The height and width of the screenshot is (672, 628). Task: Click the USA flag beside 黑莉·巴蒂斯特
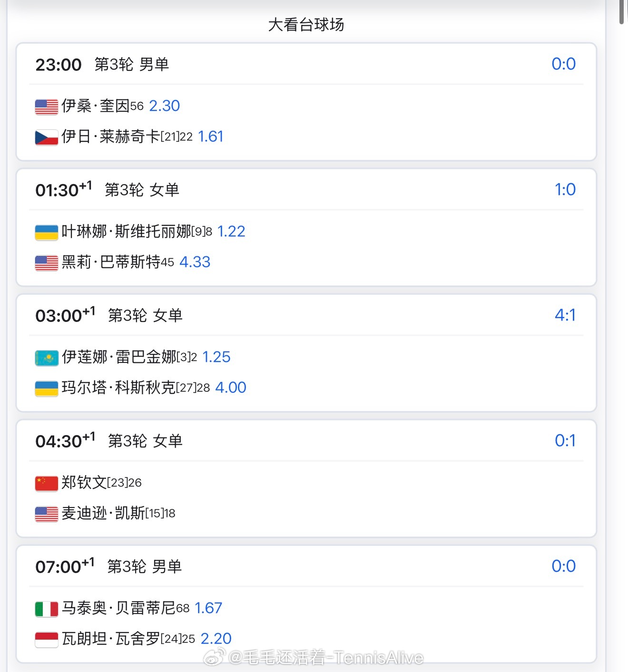(47, 263)
